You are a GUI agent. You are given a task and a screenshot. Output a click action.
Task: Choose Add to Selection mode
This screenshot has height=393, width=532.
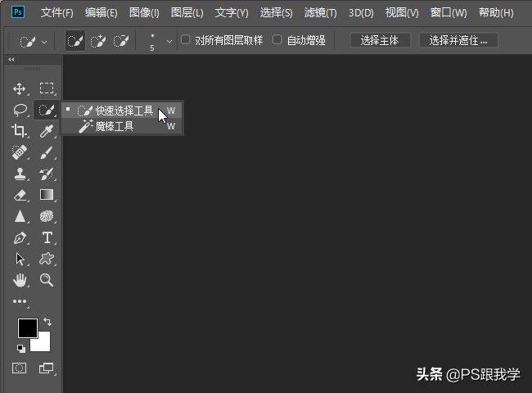tap(98, 42)
